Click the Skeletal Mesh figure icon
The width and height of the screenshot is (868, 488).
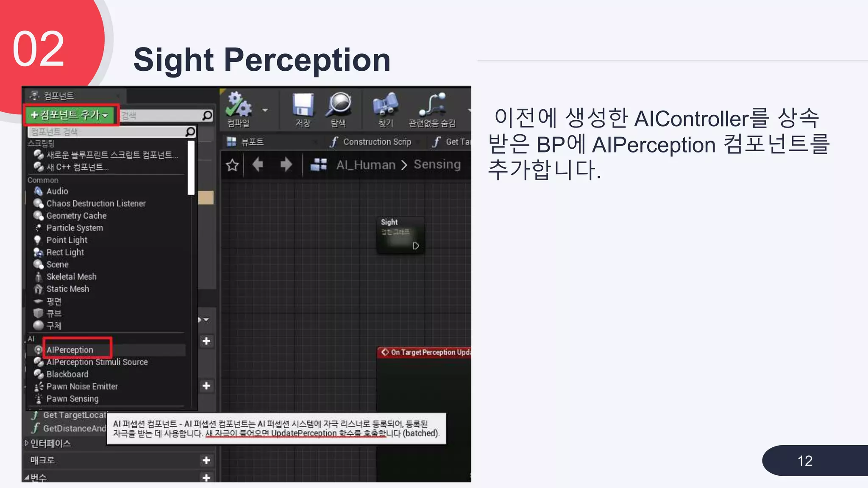click(x=39, y=277)
